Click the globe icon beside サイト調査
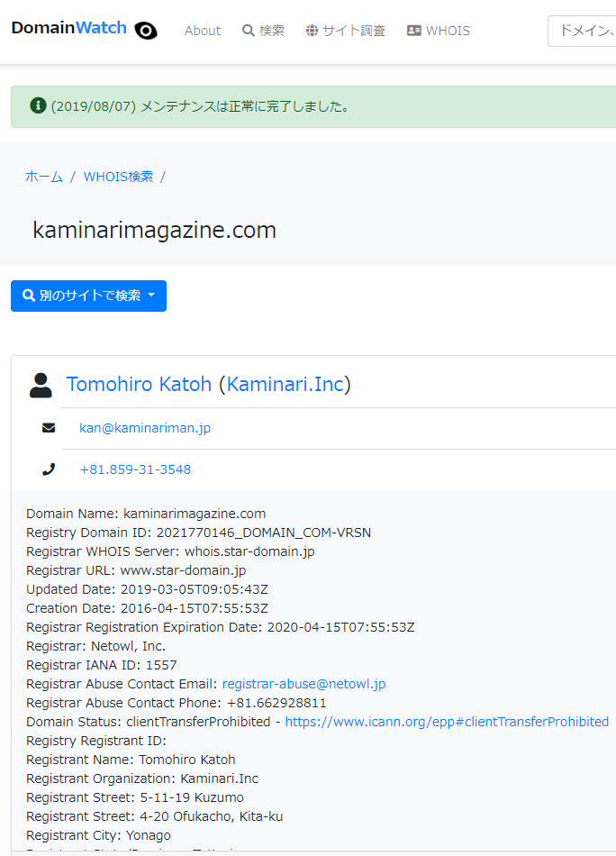616x856 pixels. [312, 31]
